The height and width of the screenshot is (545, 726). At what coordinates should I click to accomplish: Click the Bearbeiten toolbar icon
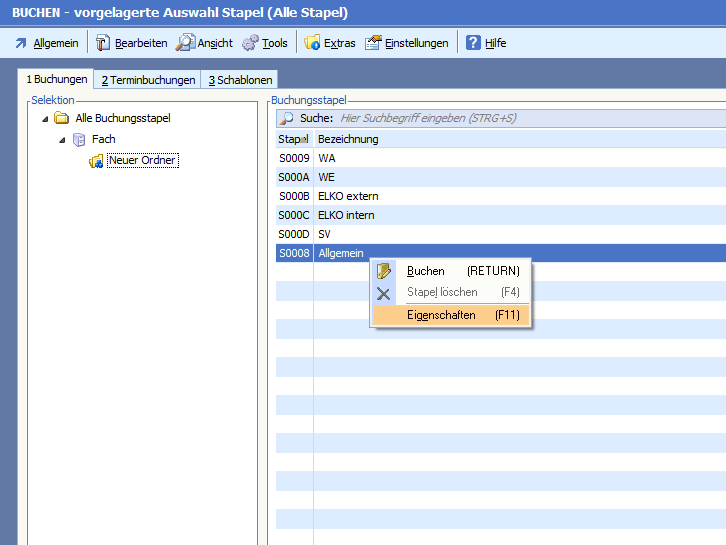click(x=103, y=43)
